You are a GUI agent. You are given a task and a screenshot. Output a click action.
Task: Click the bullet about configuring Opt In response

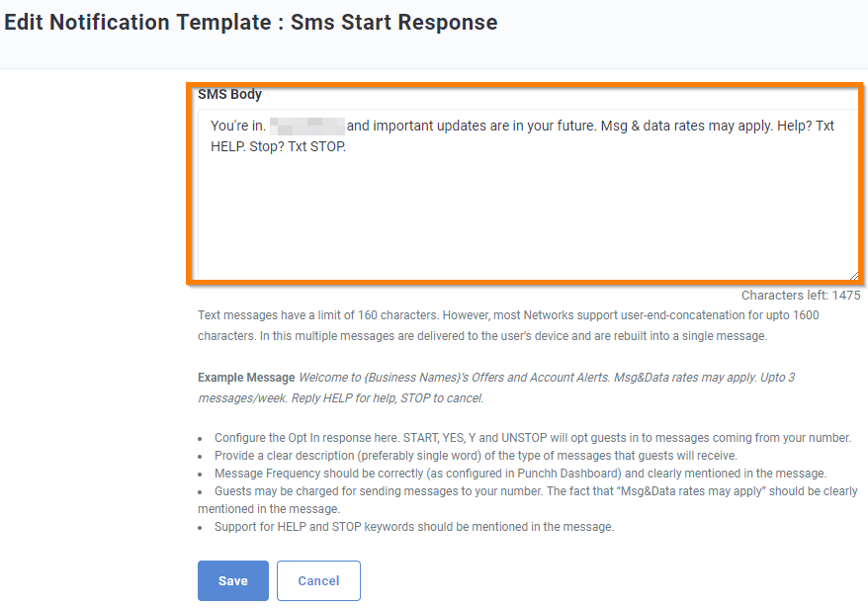532,437
